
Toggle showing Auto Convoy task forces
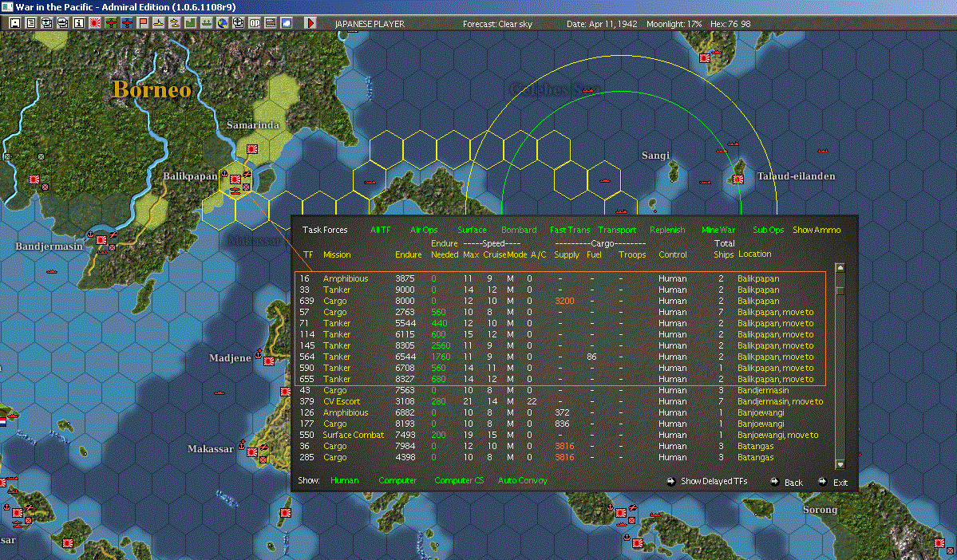tap(523, 481)
